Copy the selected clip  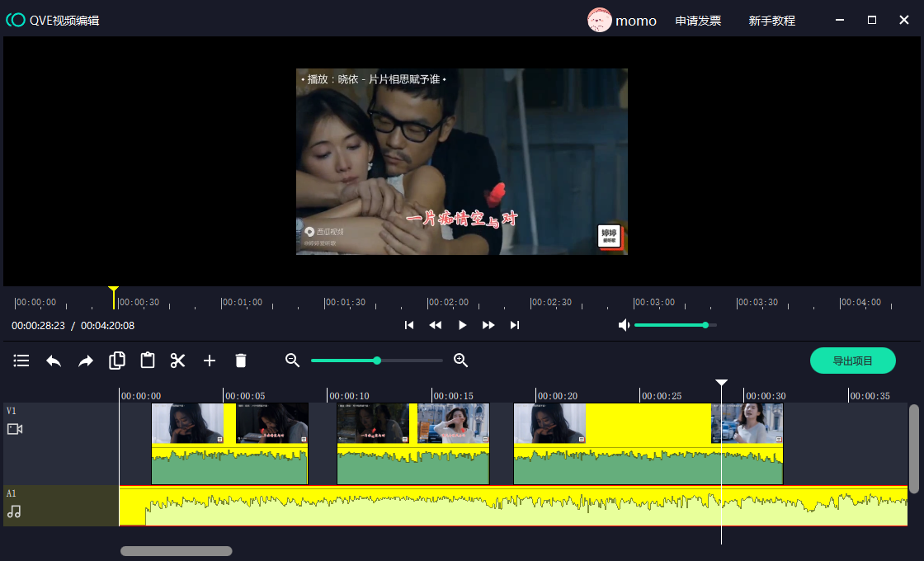coord(117,361)
